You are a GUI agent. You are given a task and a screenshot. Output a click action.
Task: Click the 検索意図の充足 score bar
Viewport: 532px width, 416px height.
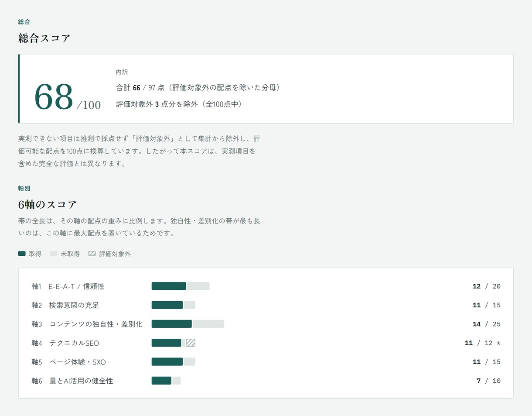pos(174,305)
